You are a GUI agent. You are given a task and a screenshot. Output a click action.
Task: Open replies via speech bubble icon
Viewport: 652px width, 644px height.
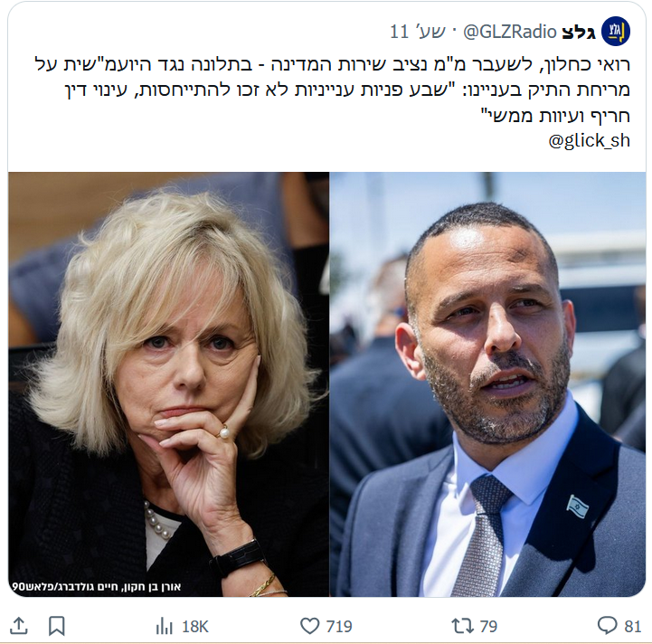point(608,626)
